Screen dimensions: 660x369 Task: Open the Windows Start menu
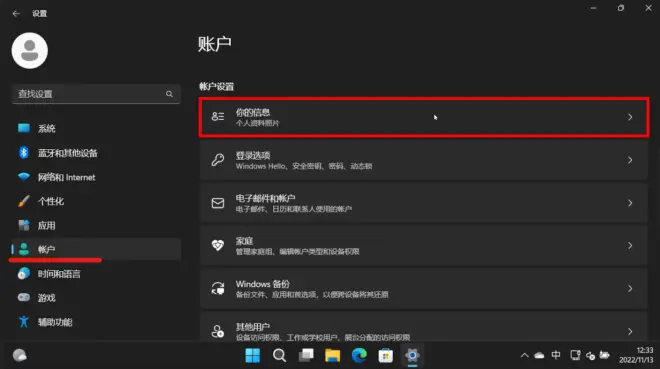(x=253, y=356)
